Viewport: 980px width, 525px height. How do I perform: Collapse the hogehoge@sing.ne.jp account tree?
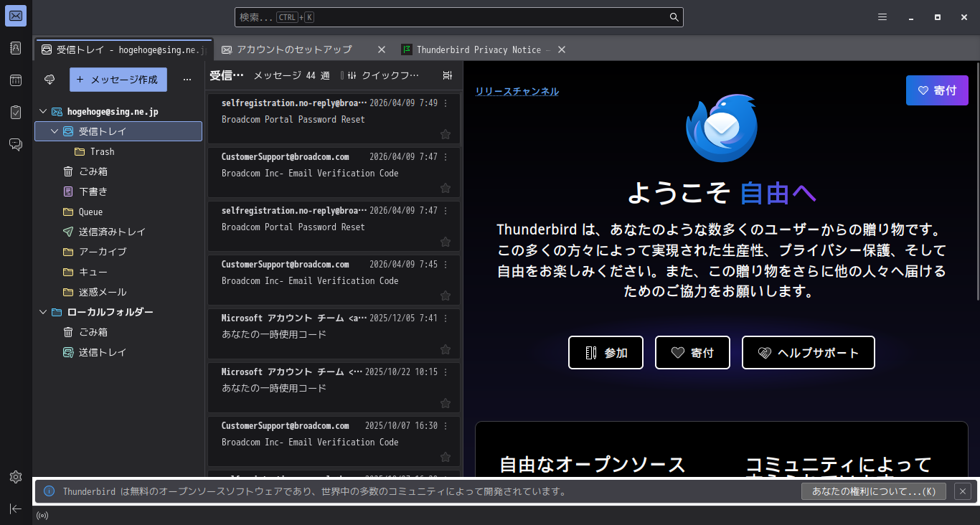[x=43, y=111]
